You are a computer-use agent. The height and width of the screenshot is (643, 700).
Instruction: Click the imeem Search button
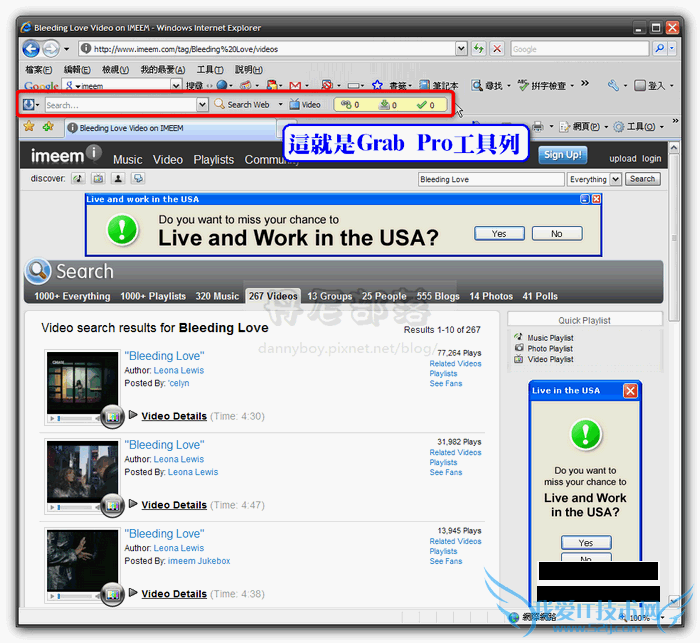(642, 179)
